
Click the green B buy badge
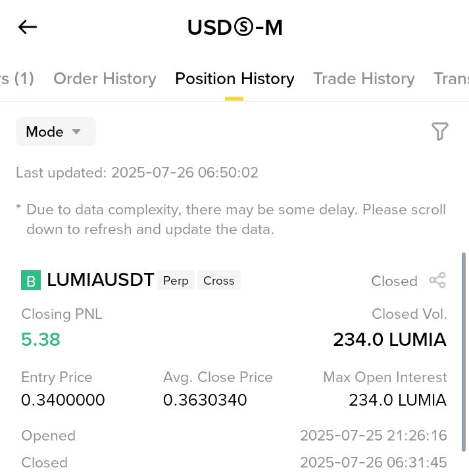pos(31,280)
